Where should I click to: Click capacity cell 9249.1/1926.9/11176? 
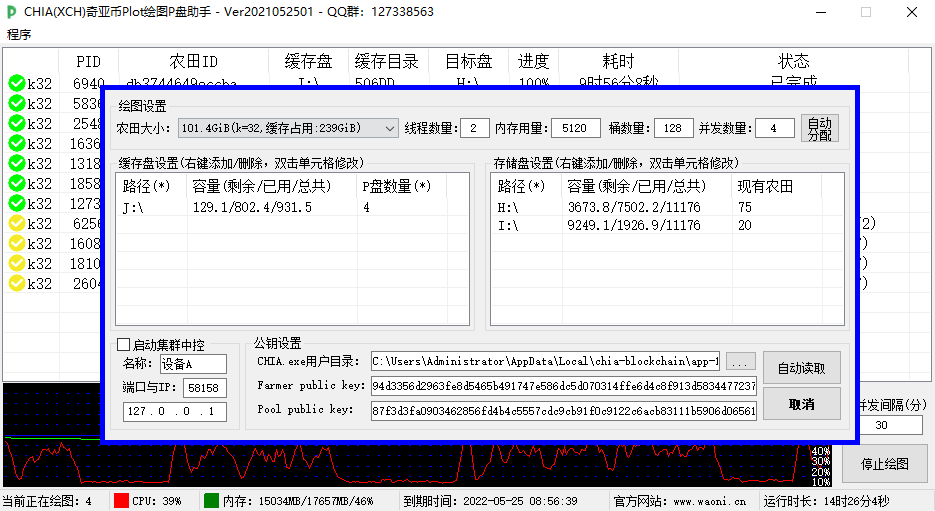pos(647,225)
